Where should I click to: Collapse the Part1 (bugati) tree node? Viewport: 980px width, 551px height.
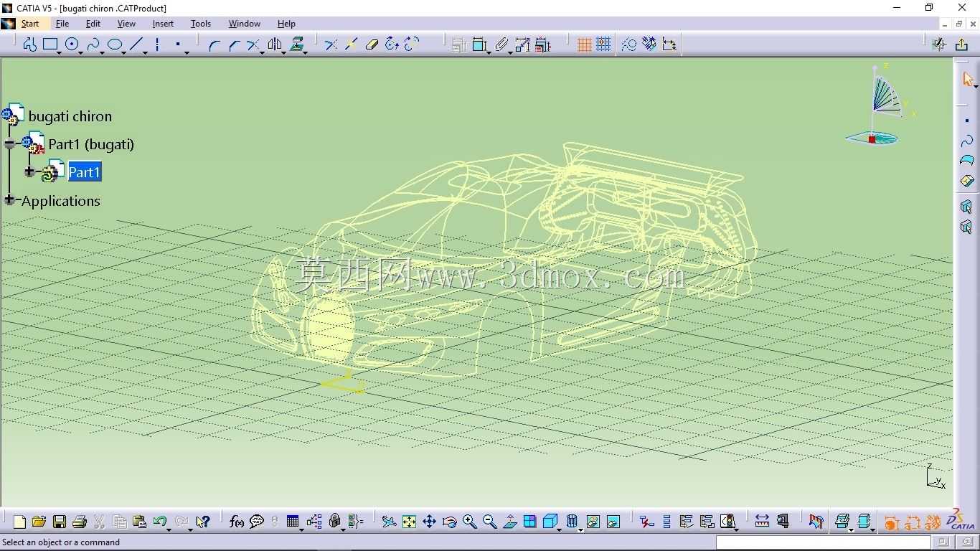(x=9, y=143)
